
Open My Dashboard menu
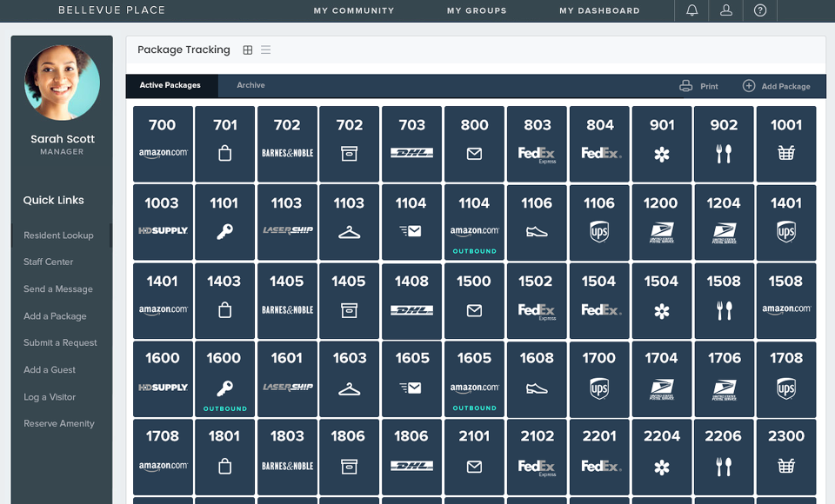click(599, 10)
